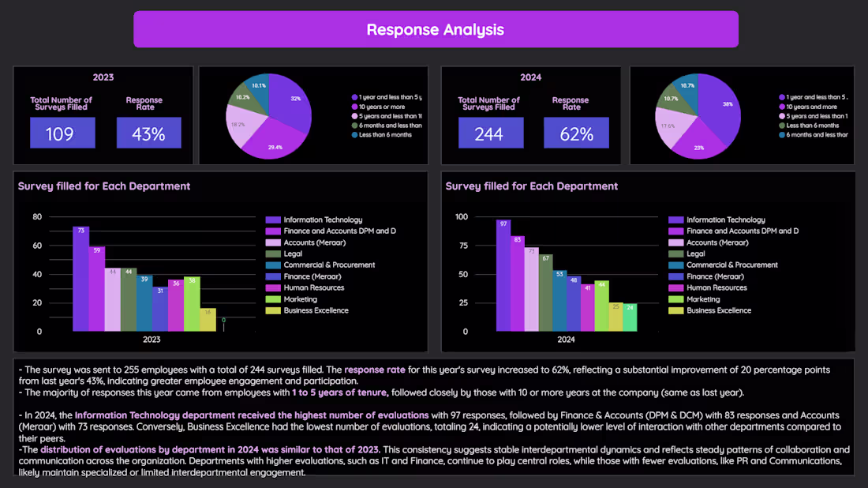Select the 2023 Marketing bar labeled 38
Image resolution: width=868 pixels, height=488 pixels.
(x=192, y=304)
